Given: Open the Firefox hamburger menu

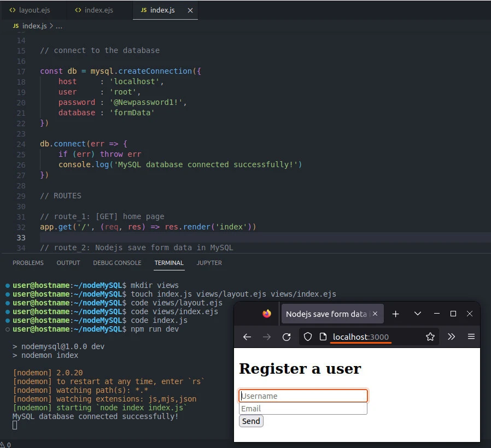Looking at the screenshot, I should (471, 337).
